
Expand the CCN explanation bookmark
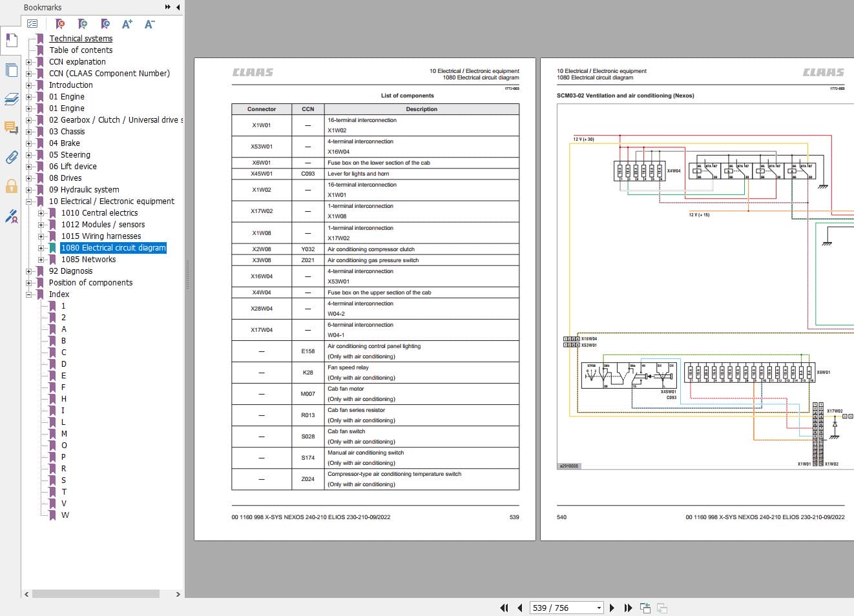click(28, 62)
